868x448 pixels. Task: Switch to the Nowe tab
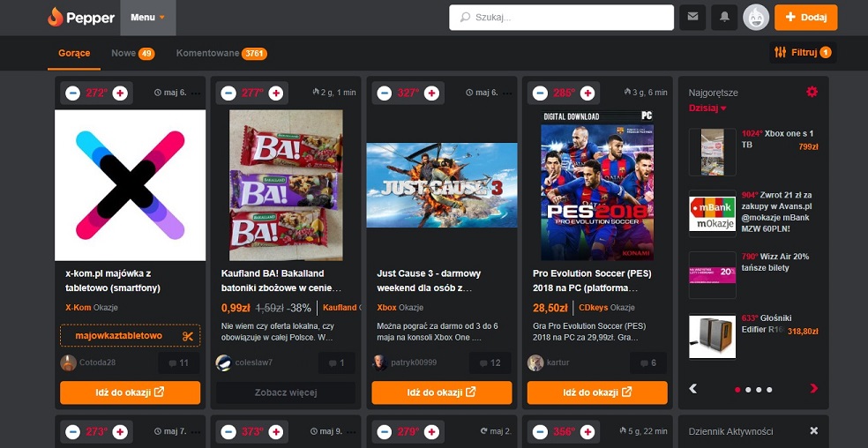[x=133, y=53]
